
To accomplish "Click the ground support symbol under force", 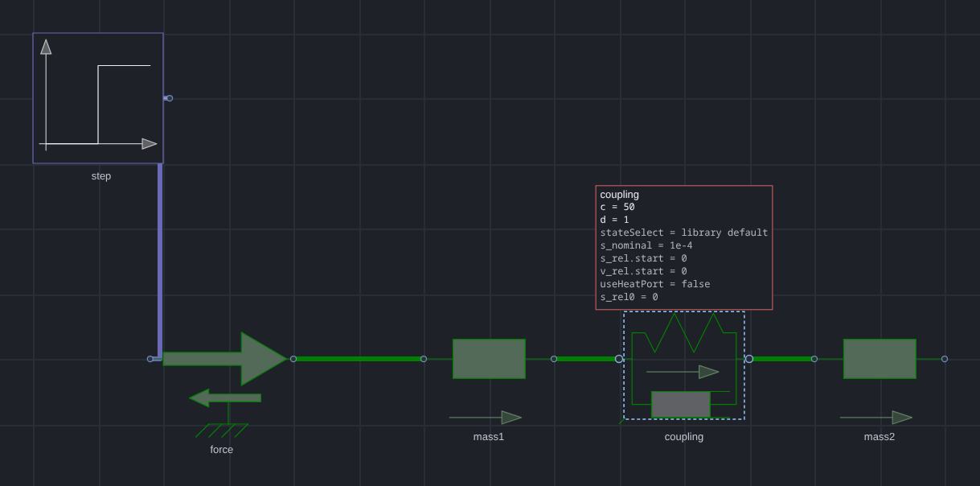I will 223,430.
